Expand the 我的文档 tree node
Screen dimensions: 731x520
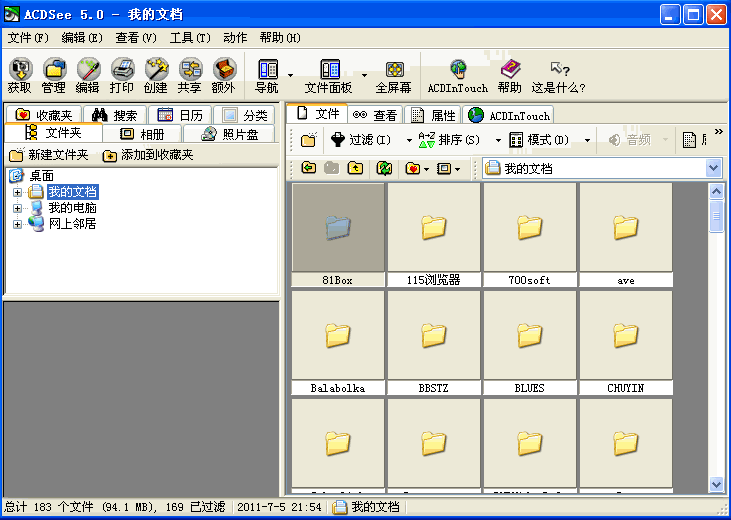(x=17, y=192)
